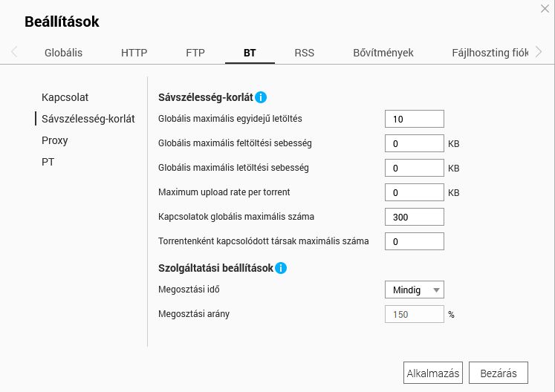Switch to the Globális tab
This screenshot has width=555, height=392.
point(63,53)
